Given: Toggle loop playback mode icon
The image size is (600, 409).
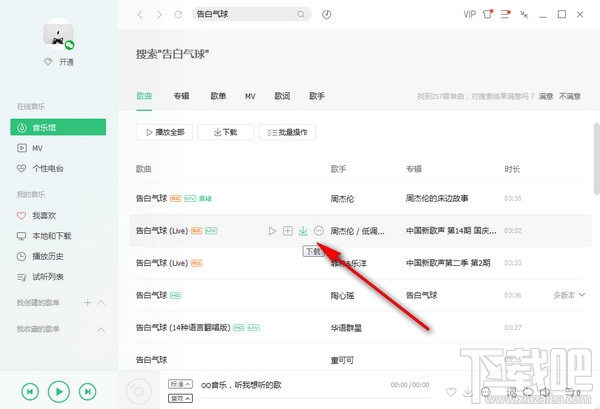Looking at the screenshot, I should click(528, 392).
